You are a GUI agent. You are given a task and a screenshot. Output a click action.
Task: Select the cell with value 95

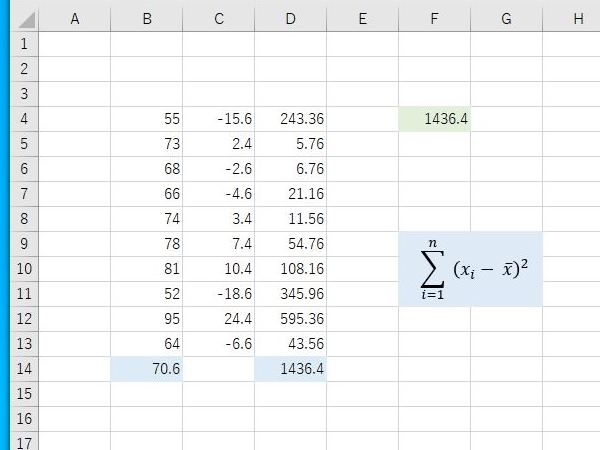(147, 319)
